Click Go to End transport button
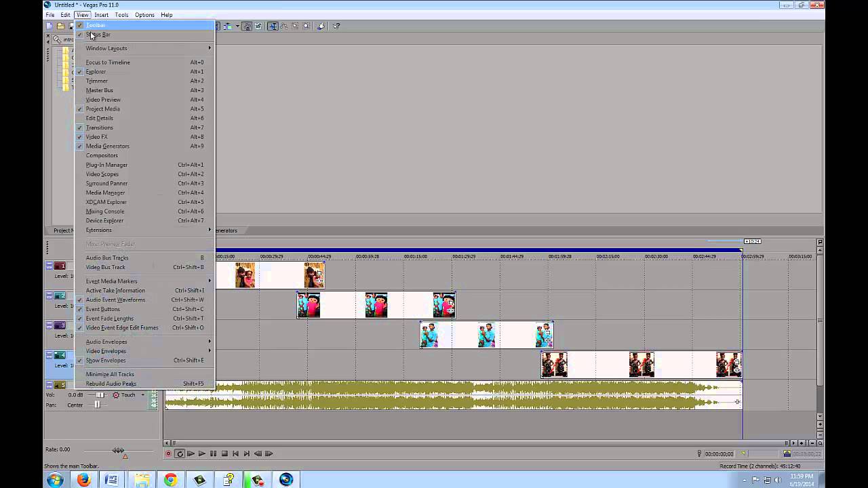Screen dimensions: 868x488 pos(247,453)
